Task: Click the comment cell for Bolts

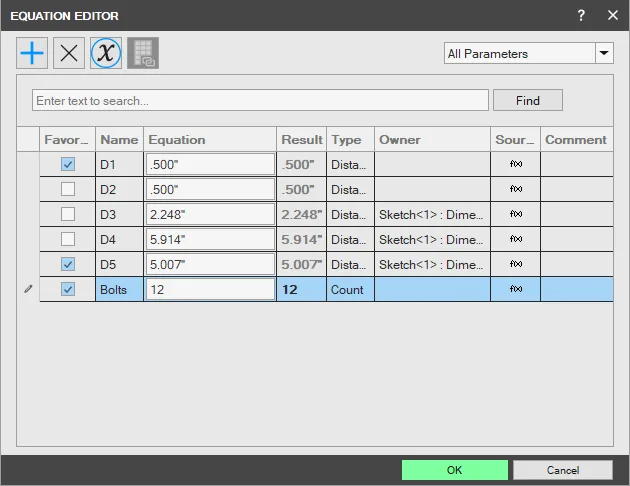Action: click(577, 289)
